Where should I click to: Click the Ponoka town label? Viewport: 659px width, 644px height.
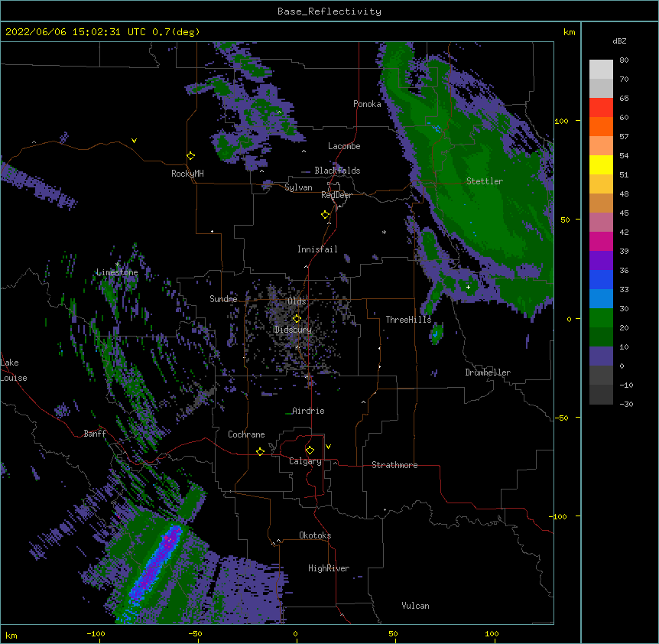[x=367, y=104]
